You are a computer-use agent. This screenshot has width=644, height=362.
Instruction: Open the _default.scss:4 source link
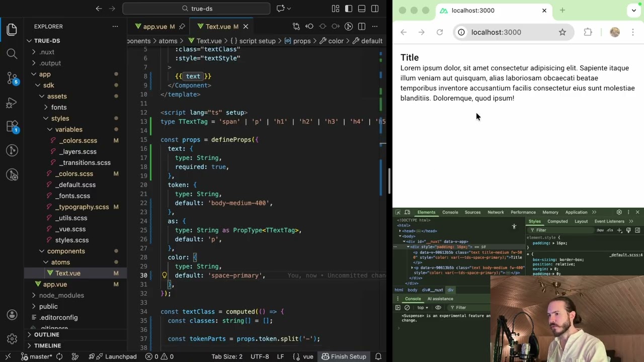point(626,255)
